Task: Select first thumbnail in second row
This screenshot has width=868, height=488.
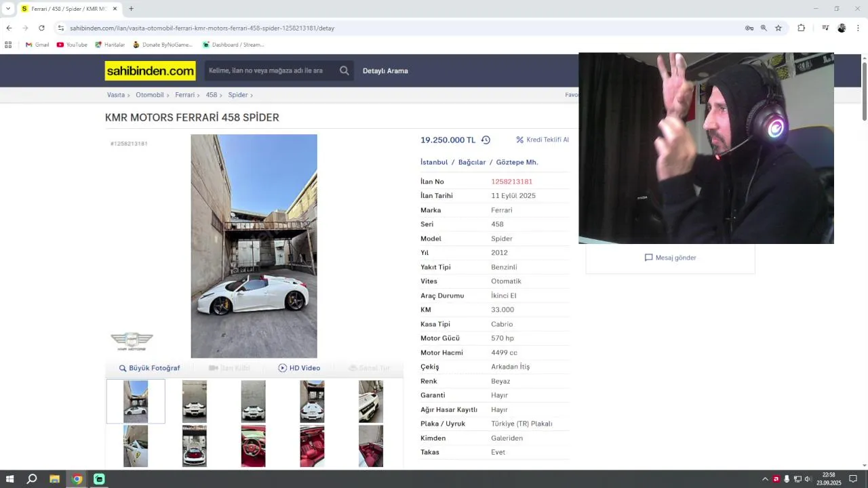Action: click(x=136, y=446)
